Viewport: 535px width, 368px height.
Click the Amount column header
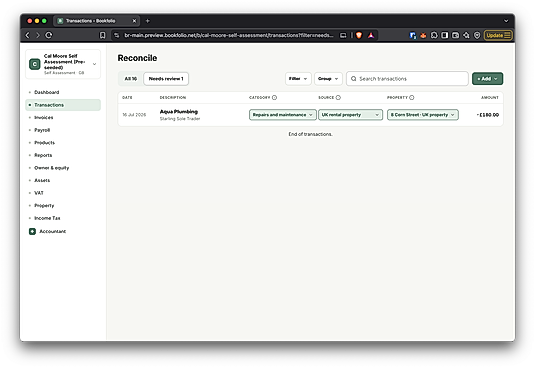(x=490, y=98)
